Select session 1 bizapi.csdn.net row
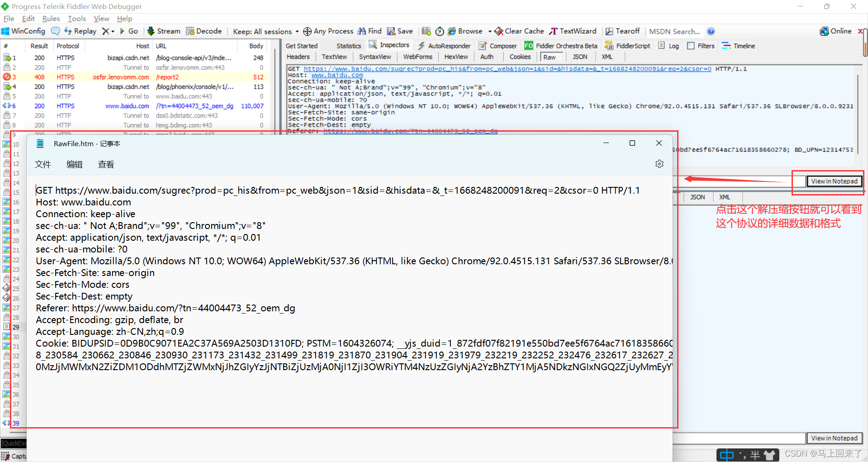Viewport: 868px width, 462px height. [135, 58]
